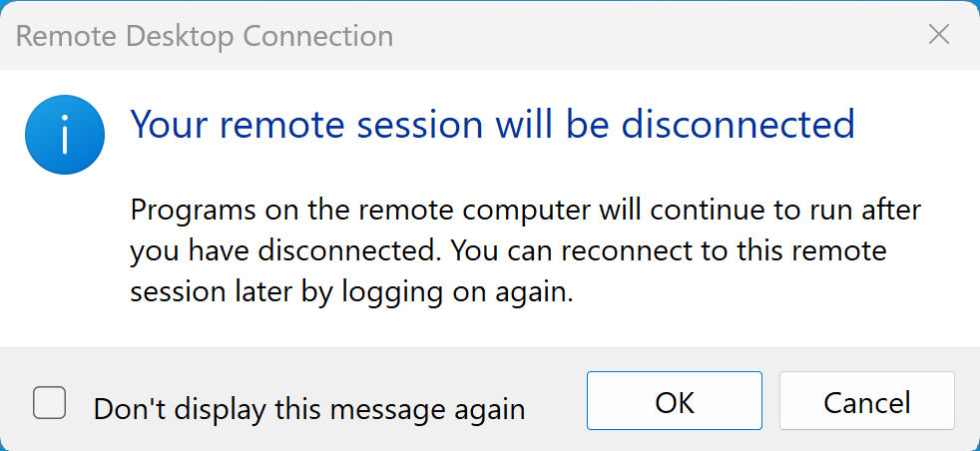Screen dimensions: 980x451
Task: Click the line "session later by logging on again."
Action: [351, 293]
